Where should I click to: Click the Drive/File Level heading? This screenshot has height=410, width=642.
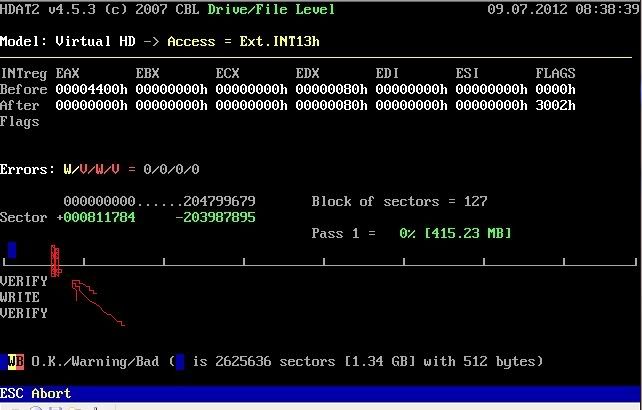coord(271,9)
